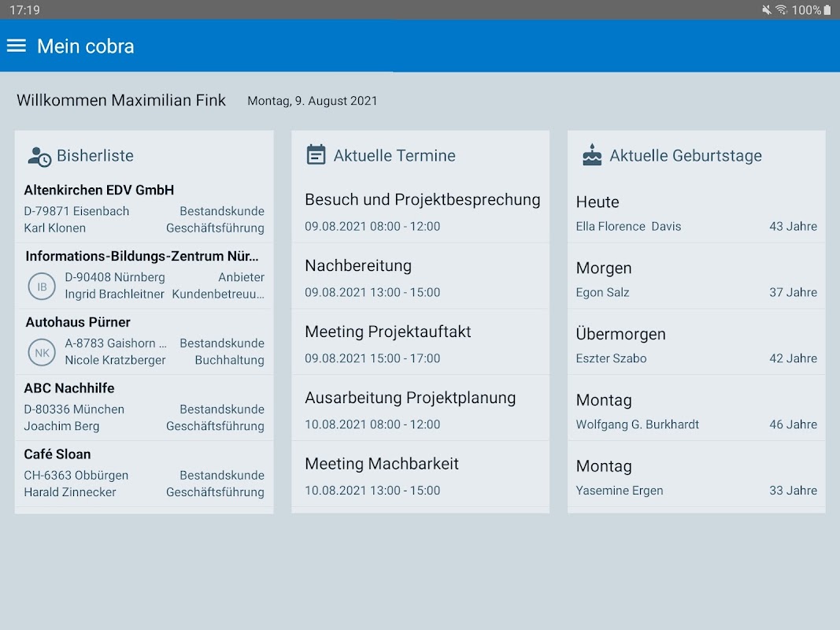Tap the battery status icon

pyautogui.click(x=827, y=10)
